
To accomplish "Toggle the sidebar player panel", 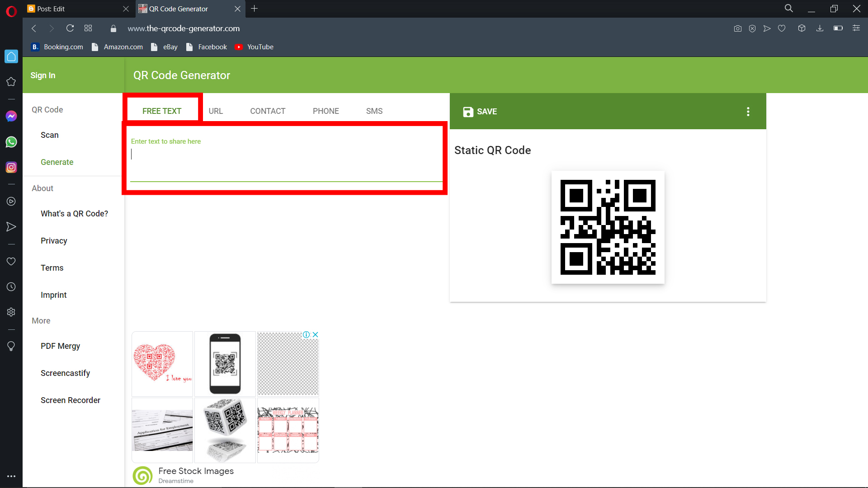I will click(11, 202).
